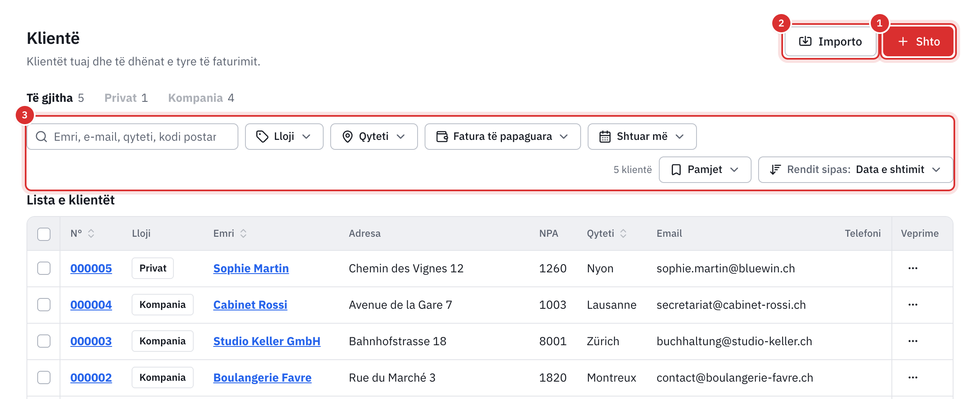Viewport: 980px width, 399px height.
Task: Sort table by N° column arrows
Action: pyautogui.click(x=91, y=233)
